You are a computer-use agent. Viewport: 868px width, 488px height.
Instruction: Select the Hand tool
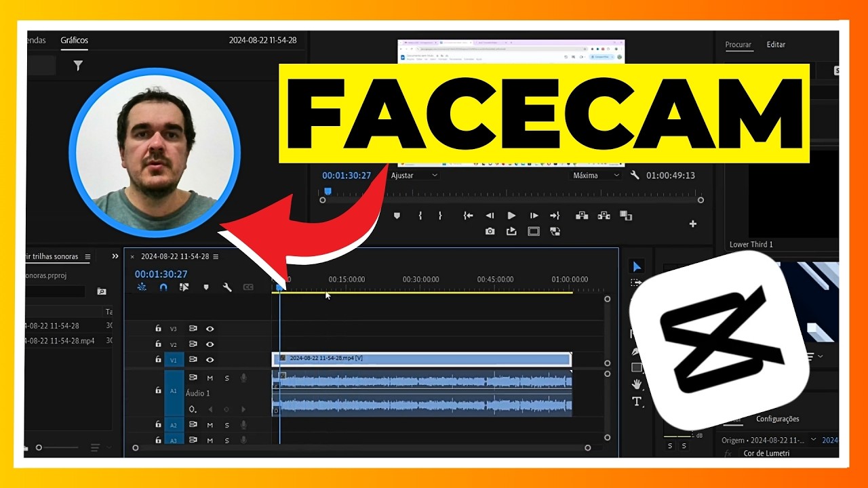pyautogui.click(x=637, y=384)
